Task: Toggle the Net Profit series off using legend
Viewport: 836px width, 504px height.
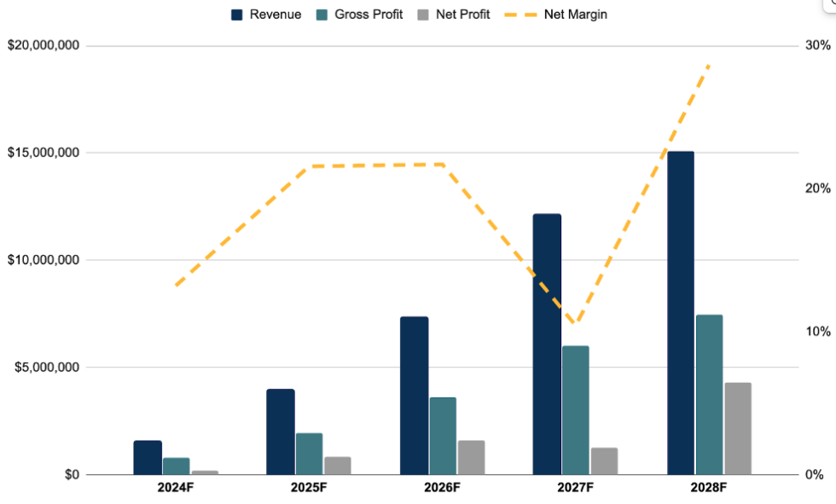Action: pyautogui.click(x=462, y=14)
